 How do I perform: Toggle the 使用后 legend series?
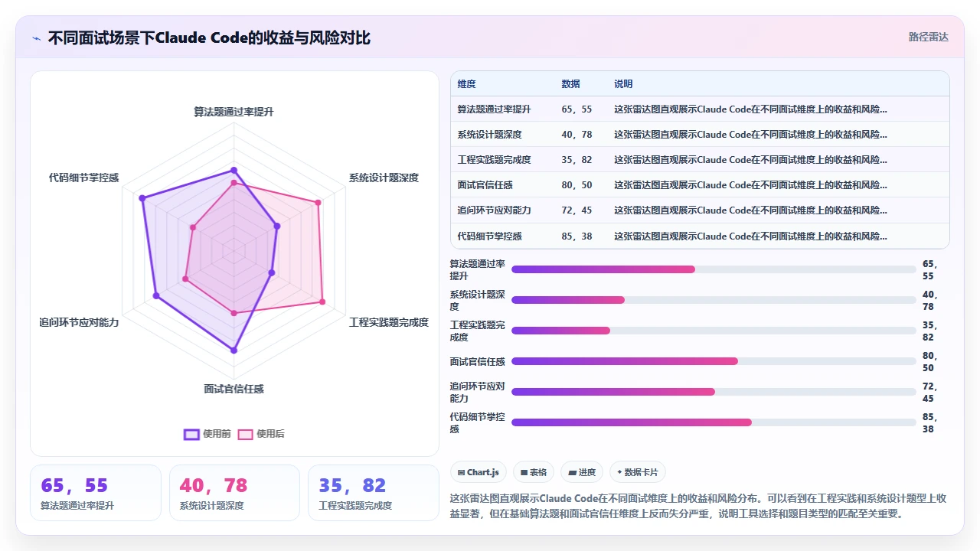[261, 434]
